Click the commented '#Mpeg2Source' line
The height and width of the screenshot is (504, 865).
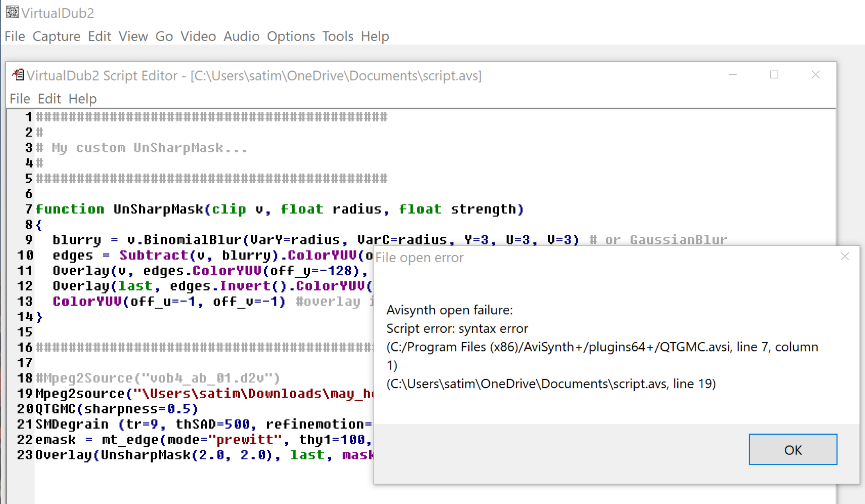158,378
